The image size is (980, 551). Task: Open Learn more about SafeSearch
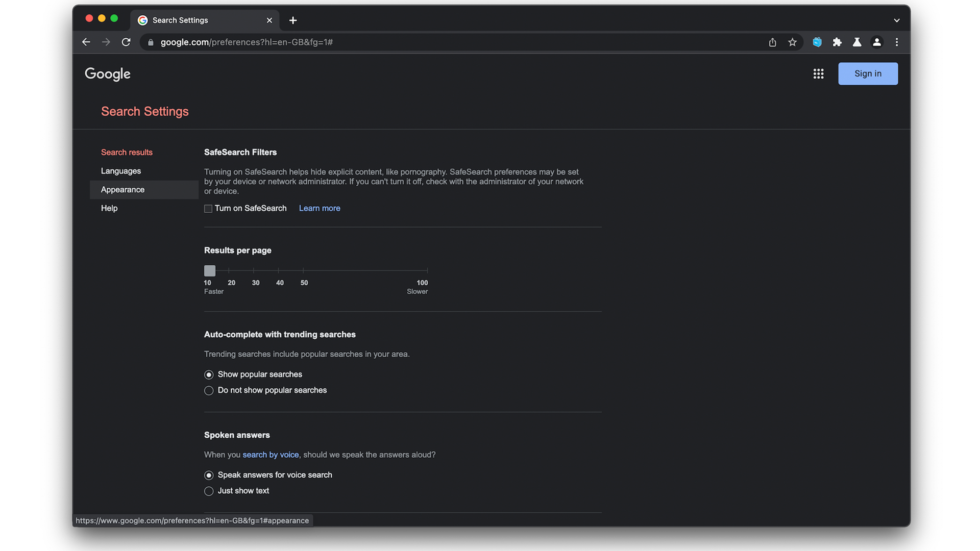click(x=320, y=208)
